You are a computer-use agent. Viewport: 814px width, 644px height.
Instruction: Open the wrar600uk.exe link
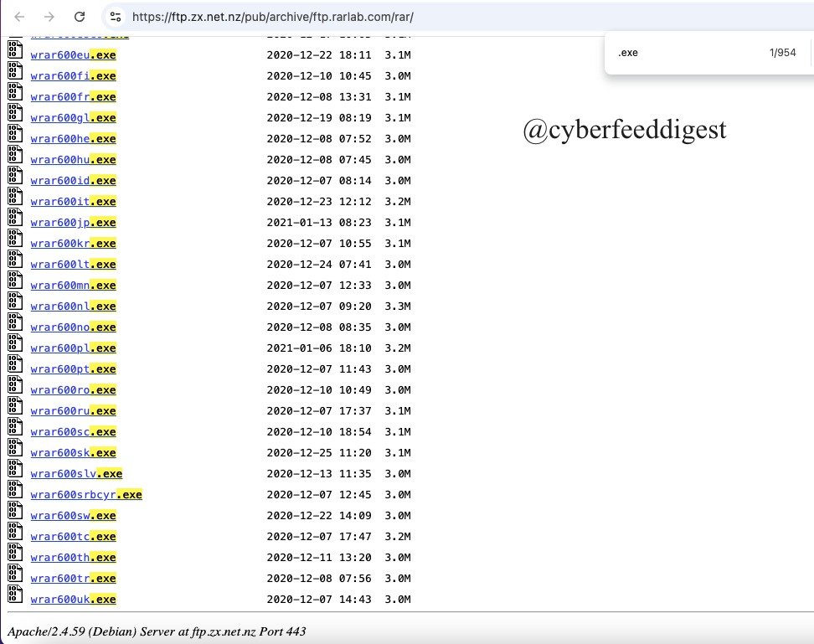tap(73, 600)
